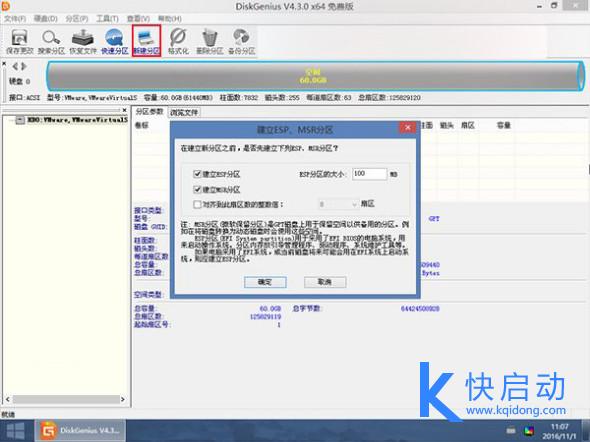Image resolution: width=590 pixels, height=442 pixels.
Task: Open the sector count dropdown in dialog
Action: click(338, 204)
